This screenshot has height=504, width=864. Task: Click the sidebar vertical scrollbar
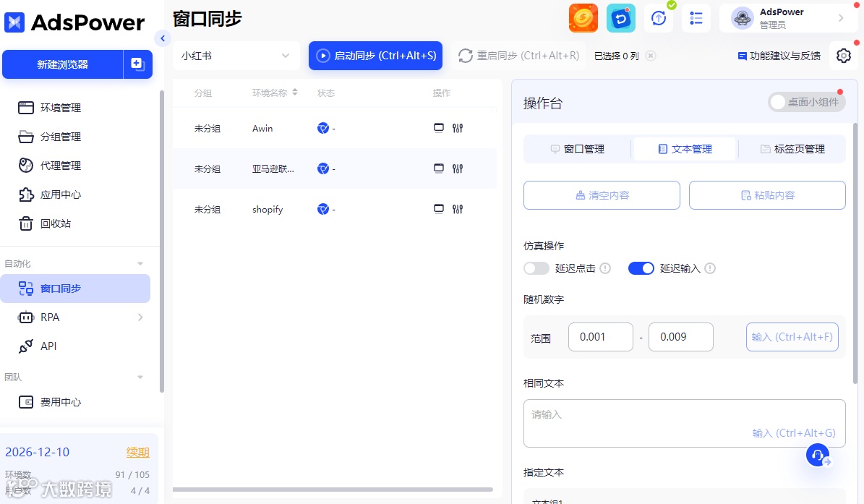click(161, 242)
